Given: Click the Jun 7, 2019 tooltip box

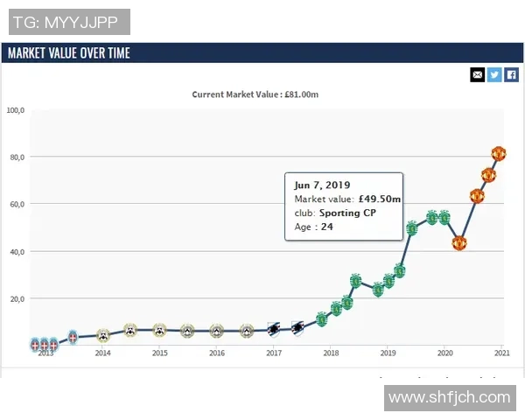Looking at the screenshot, I should coord(344,206).
